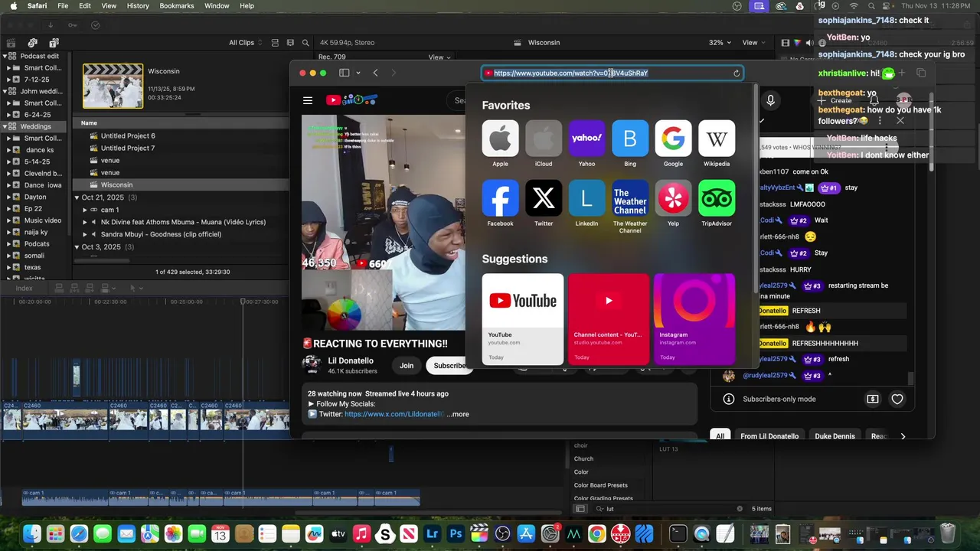Expand the cam 1 clip row
This screenshot has width=980, height=551.
click(85, 210)
